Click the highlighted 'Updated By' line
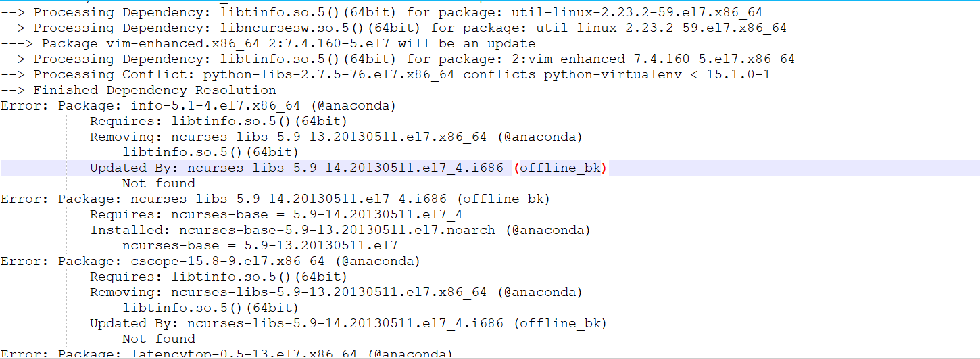This screenshot has width=980, height=359. tap(490, 168)
